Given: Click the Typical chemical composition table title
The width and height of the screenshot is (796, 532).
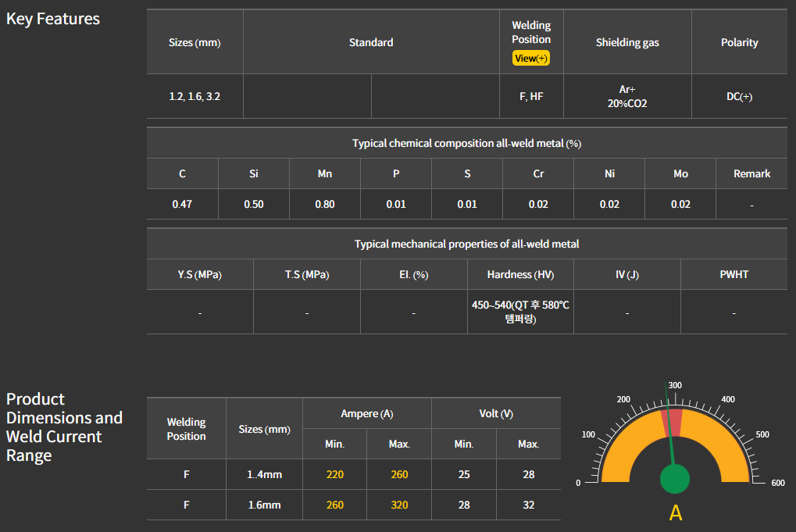Looking at the screenshot, I should (x=466, y=143).
